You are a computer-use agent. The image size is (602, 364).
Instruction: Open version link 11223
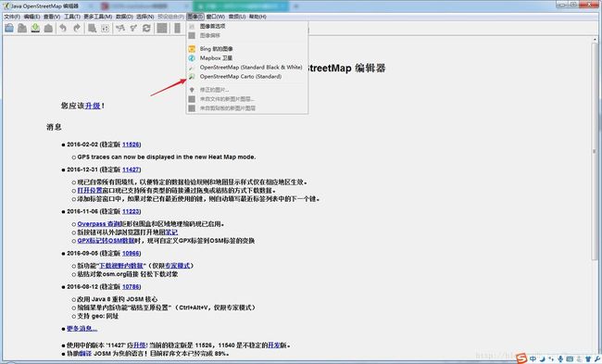tap(131, 211)
